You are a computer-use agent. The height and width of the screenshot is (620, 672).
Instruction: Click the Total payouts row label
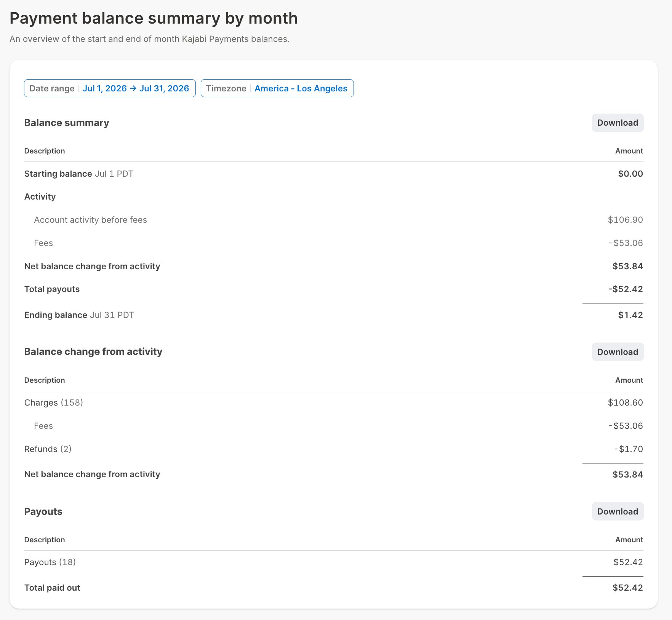(52, 289)
